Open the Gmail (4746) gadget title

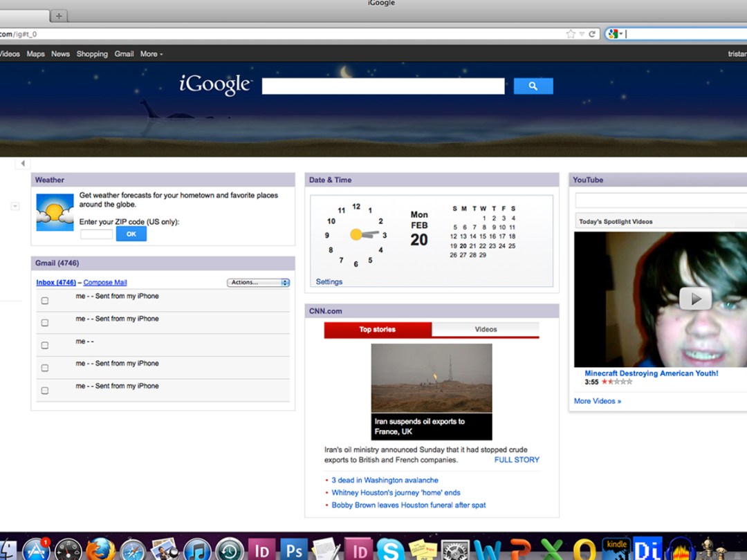tap(57, 263)
